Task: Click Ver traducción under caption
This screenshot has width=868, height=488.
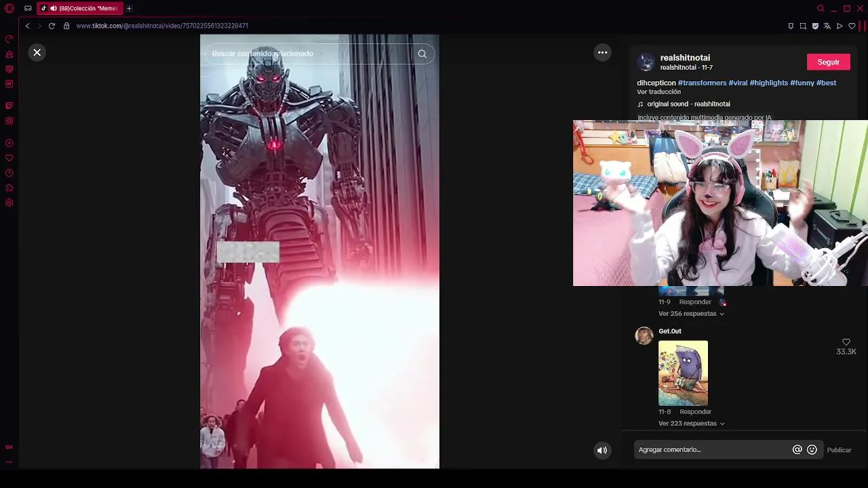Action: pos(658,91)
